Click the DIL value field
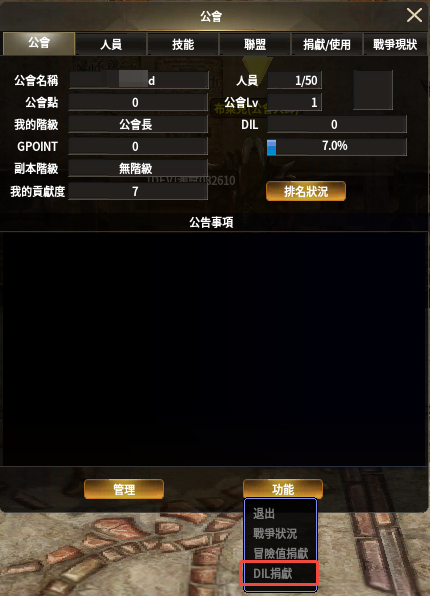430x596 pixels. [x=337, y=124]
